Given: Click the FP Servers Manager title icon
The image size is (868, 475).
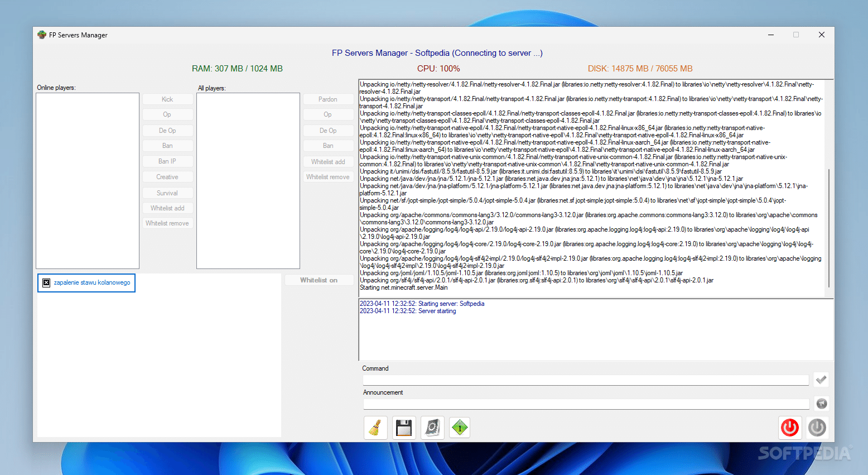Looking at the screenshot, I should click(x=42, y=35).
